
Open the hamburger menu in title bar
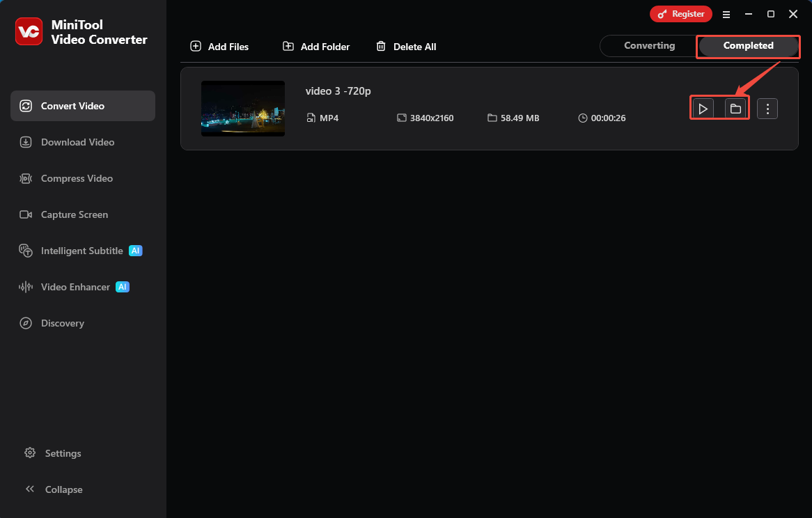pos(726,15)
